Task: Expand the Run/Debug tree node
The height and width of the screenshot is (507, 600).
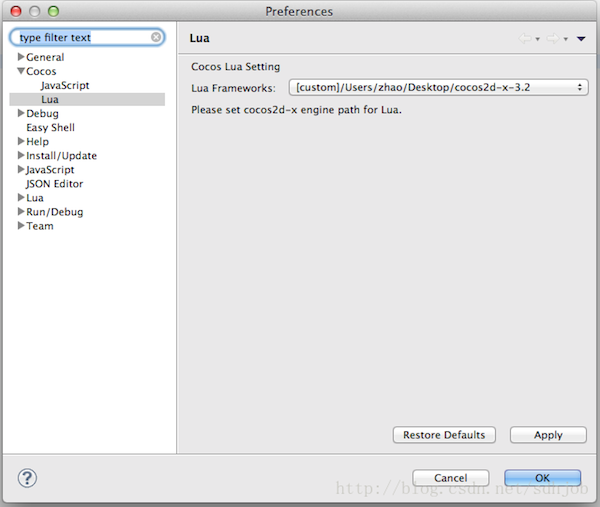Action: [x=21, y=211]
